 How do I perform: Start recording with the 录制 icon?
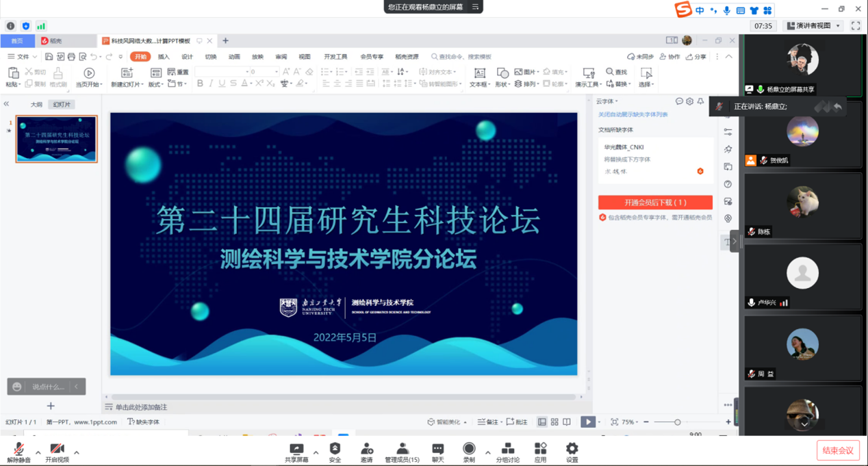point(469,449)
